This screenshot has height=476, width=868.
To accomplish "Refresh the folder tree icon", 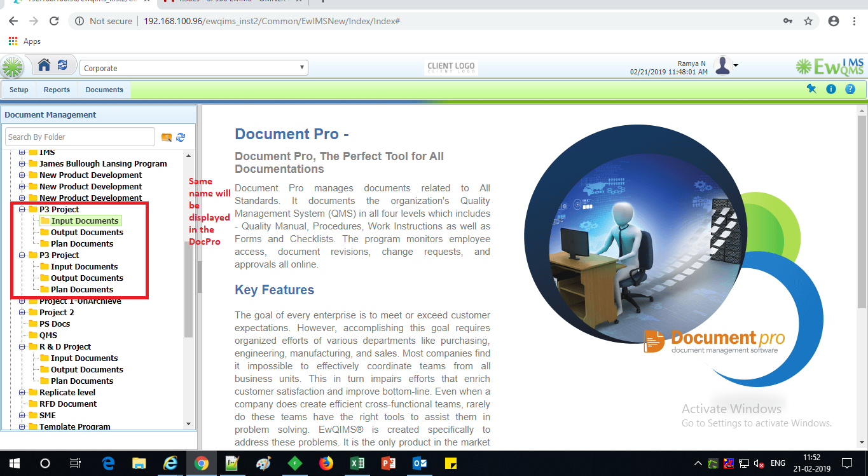I will tap(181, 137).
